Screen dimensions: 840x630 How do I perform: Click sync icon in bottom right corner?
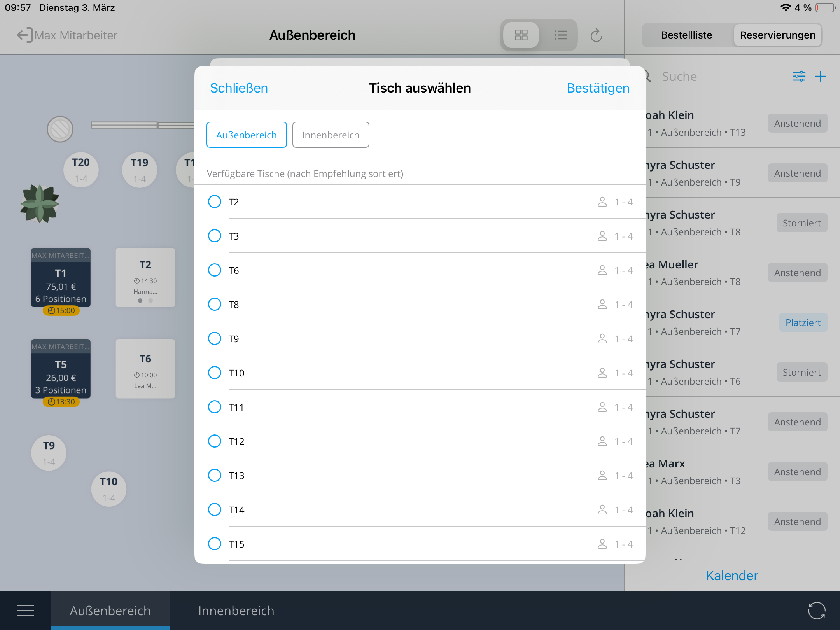coord(816,611)
